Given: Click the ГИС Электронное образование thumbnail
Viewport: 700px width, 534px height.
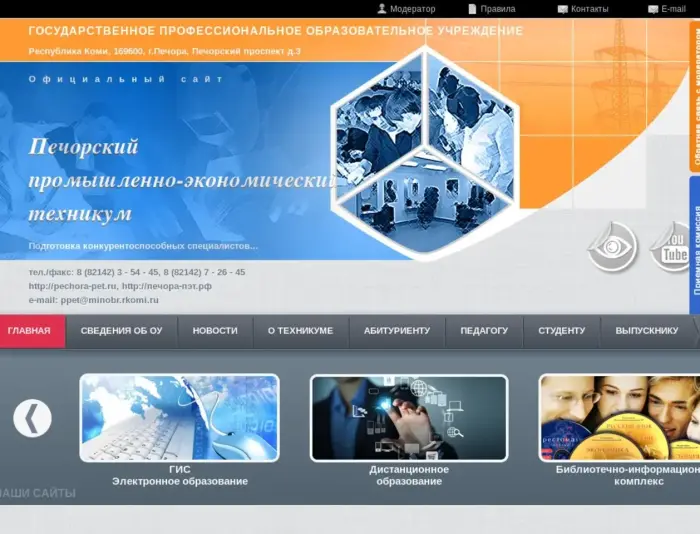Looking at the screenshot, I should [180, 418].
